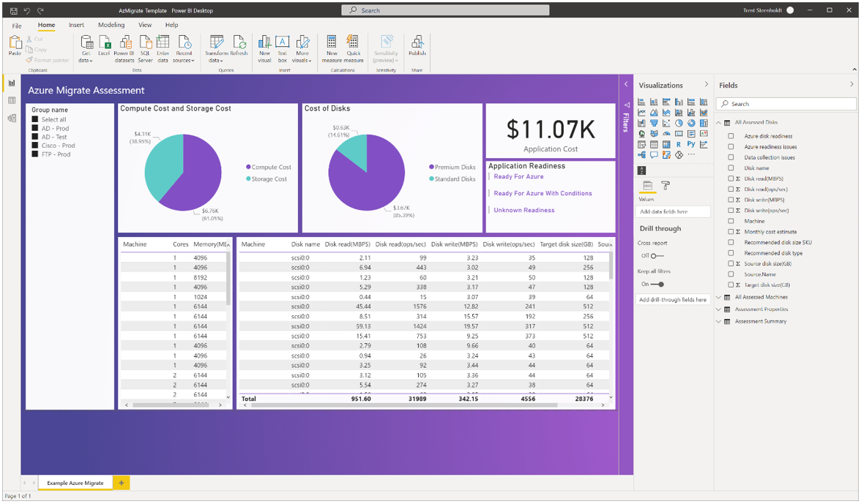Open the View ribbon tab
861x504 pixels.
(145, 25)
